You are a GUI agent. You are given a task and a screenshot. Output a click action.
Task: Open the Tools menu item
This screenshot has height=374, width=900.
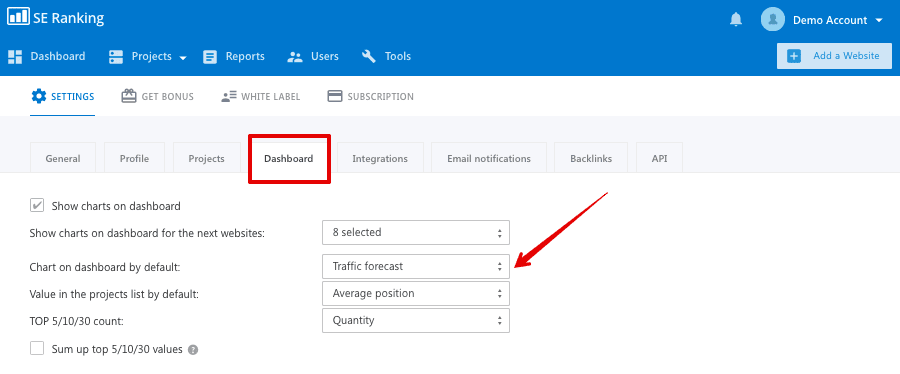[x=398, y=56]
